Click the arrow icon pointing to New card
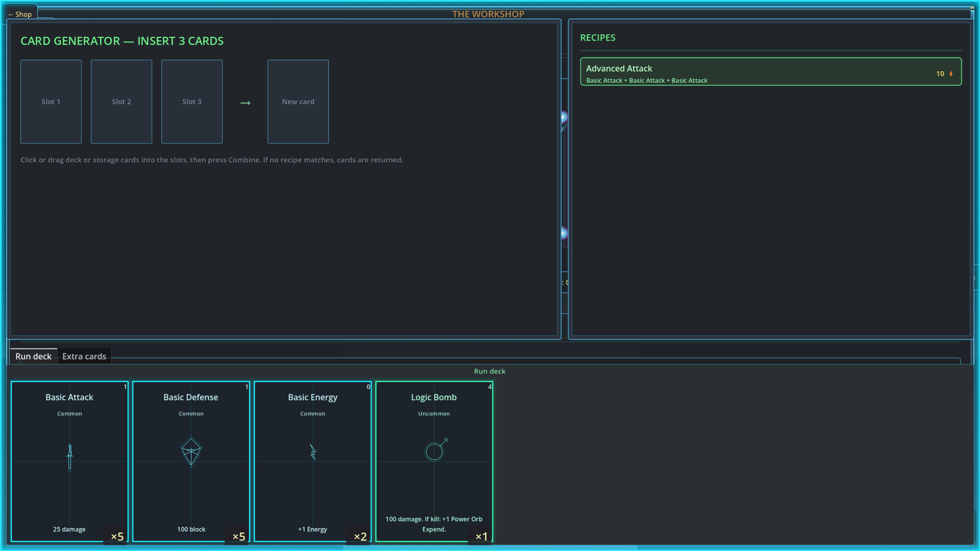This screenshot has height=551, width=980. (x=246, y=103)
